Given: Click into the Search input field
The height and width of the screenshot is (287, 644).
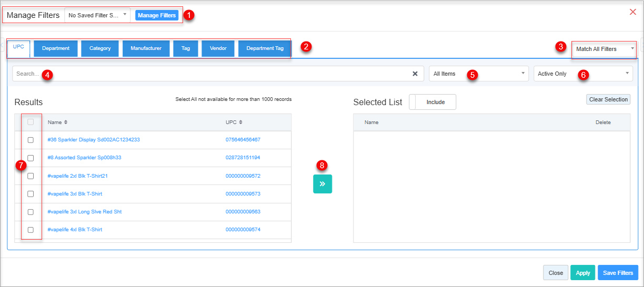Looking at the screenshot, I should click(x=210, y=74).
